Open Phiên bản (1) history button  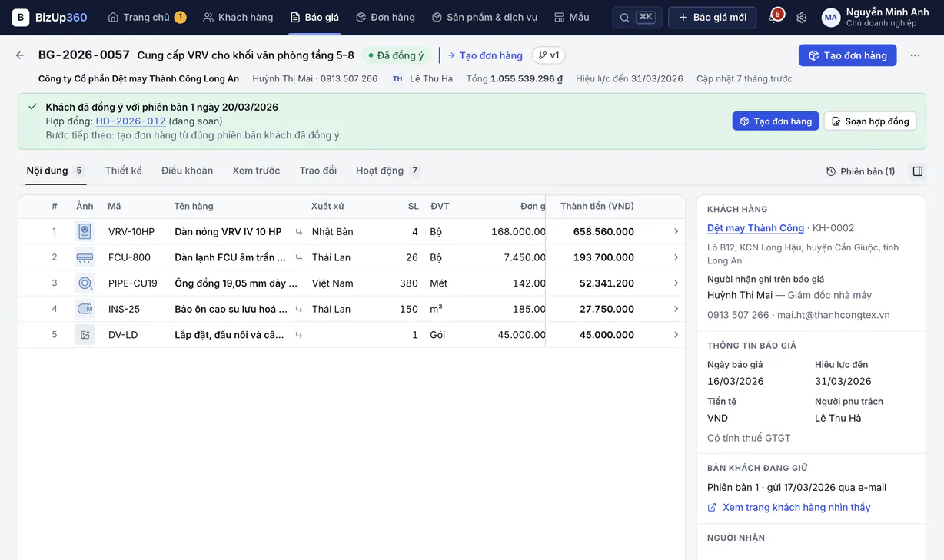(x=860, y=171)
